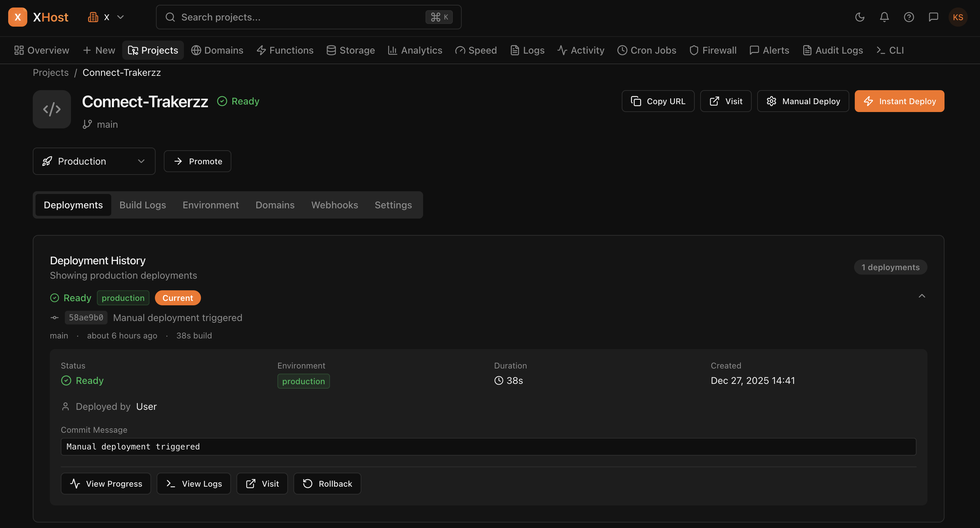Expand the X workspace switcher chevron
The height and width of the screenshot is (528, 980).
point(120,17)
